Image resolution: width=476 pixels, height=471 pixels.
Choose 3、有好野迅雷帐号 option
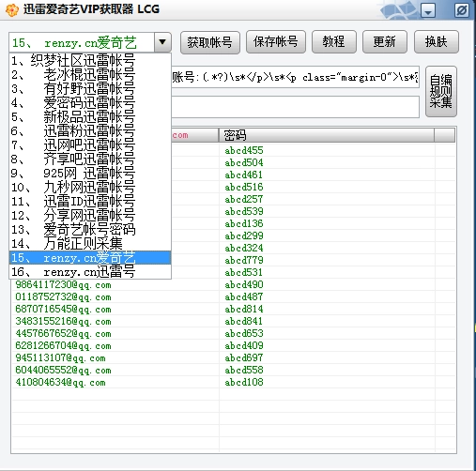[x=90, y=88]
